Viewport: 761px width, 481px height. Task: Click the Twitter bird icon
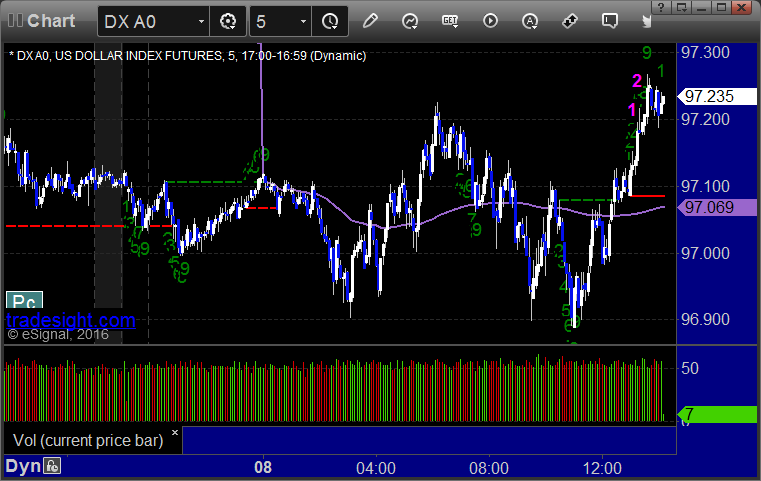coord(646,21)
